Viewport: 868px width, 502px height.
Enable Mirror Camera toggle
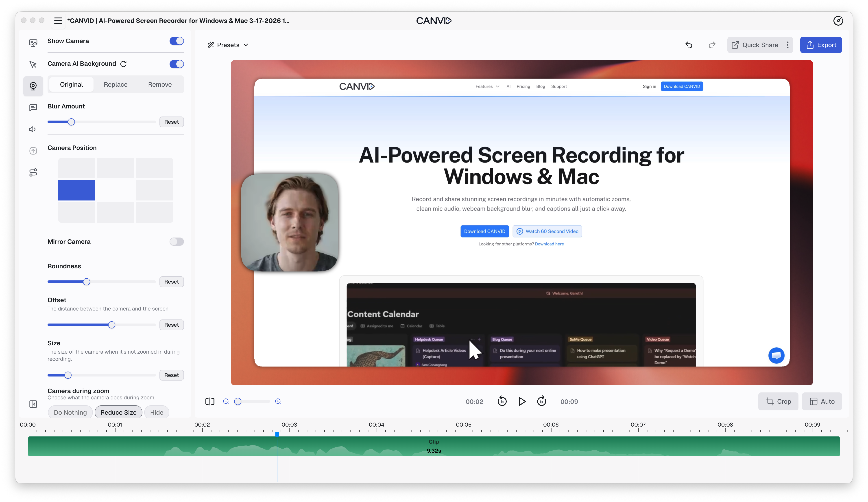coord(176,242)
